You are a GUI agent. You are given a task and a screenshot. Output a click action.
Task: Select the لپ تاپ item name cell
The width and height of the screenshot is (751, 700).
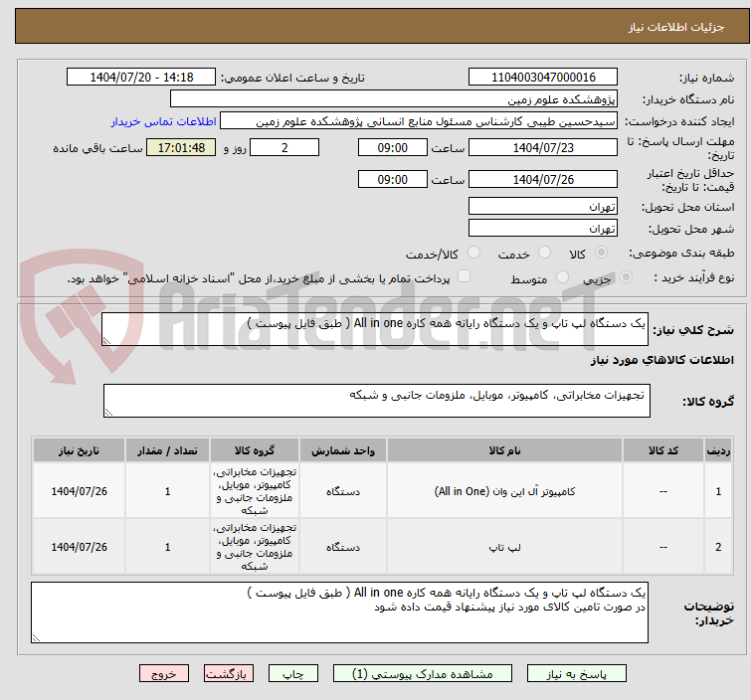[x=504, y=547]
